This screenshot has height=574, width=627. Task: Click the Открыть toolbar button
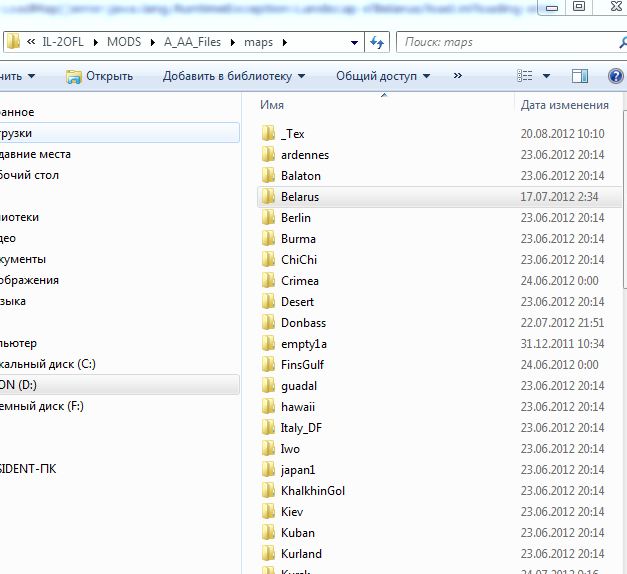[99, 76]
